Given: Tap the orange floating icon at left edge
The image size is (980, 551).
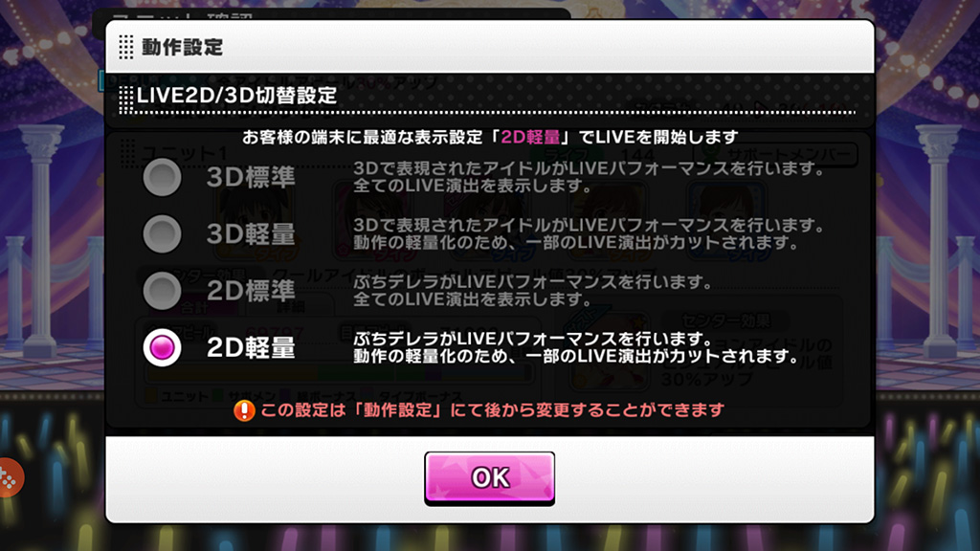Looking at the screenshot, I should coord(10,478).
